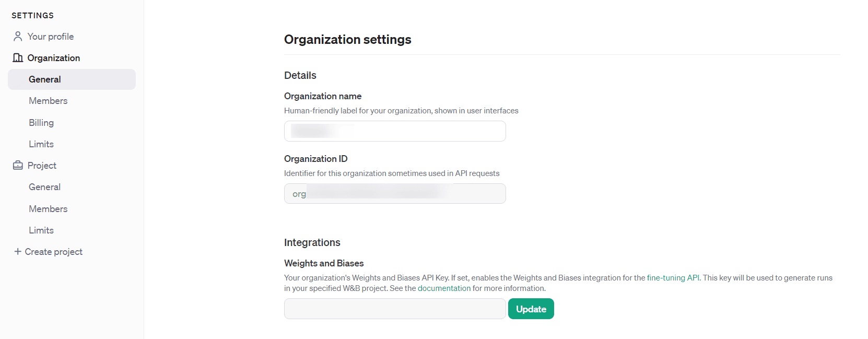Follow the fine-tuning API link
Viewport: 868px width, 339px height.
click(x=673, y=278)
